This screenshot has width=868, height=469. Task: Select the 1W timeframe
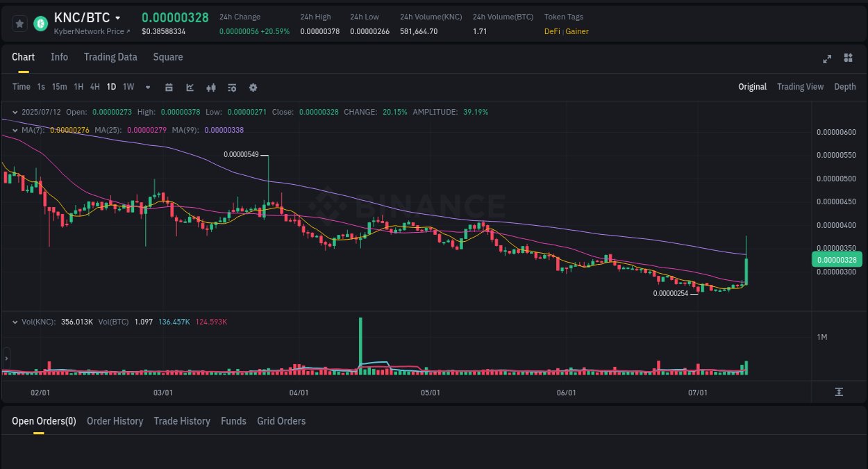128,87
